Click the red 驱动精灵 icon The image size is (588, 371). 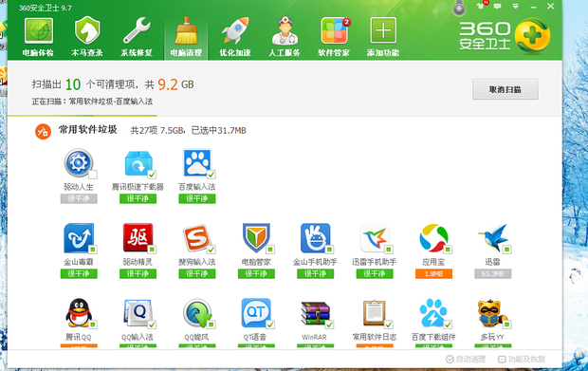click(138, 238)
